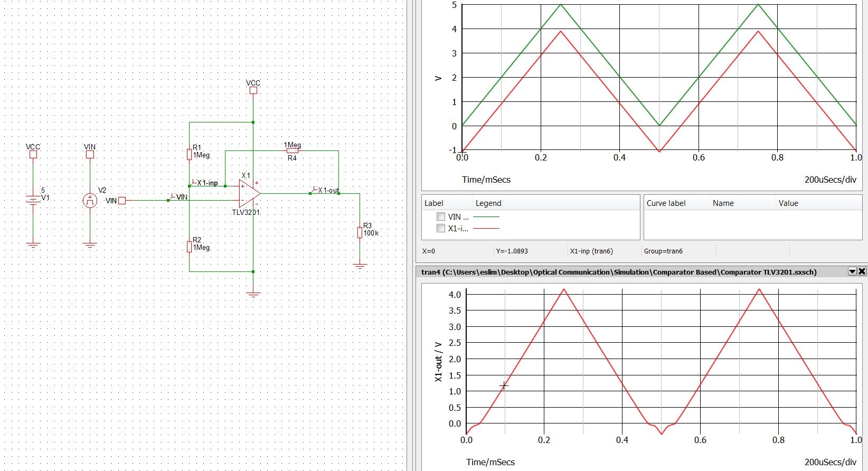Select resistor R1 symbol
Screen dimensions: 868x471
tap(189, 154)
